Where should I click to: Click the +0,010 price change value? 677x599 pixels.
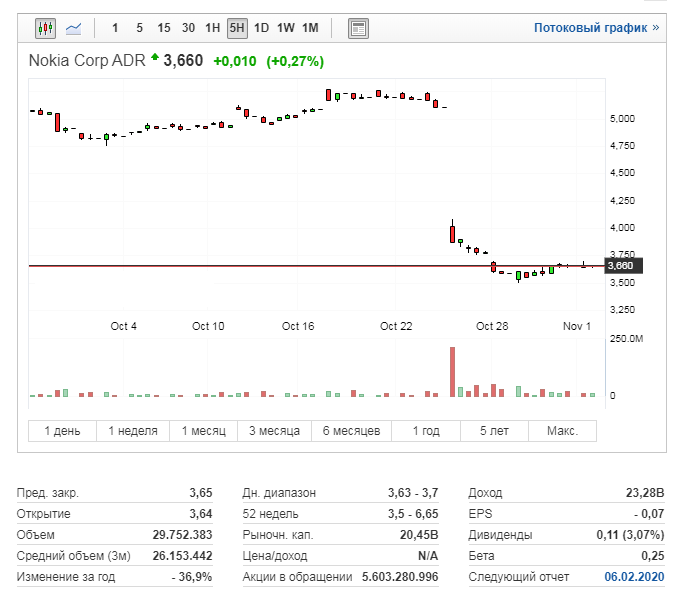tap(235, 61)
